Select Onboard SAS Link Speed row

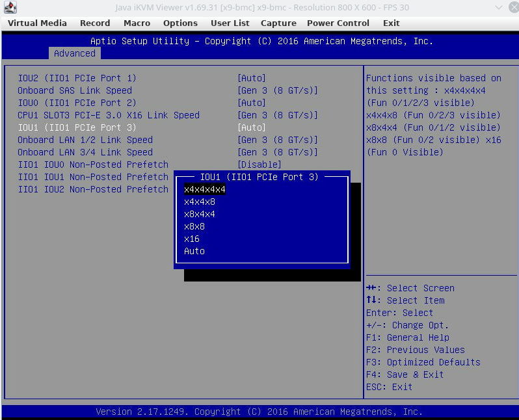[x=75, y=90]
